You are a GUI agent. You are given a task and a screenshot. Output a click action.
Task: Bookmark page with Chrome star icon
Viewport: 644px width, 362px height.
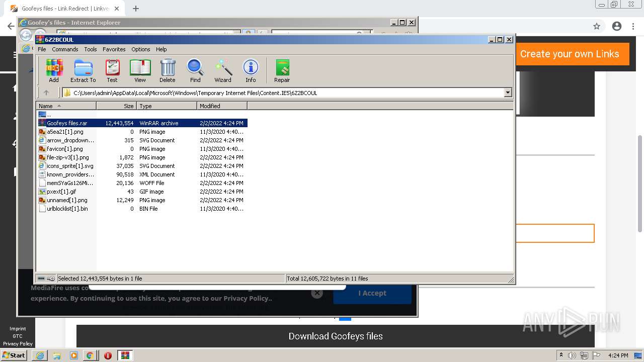[597, 26]
